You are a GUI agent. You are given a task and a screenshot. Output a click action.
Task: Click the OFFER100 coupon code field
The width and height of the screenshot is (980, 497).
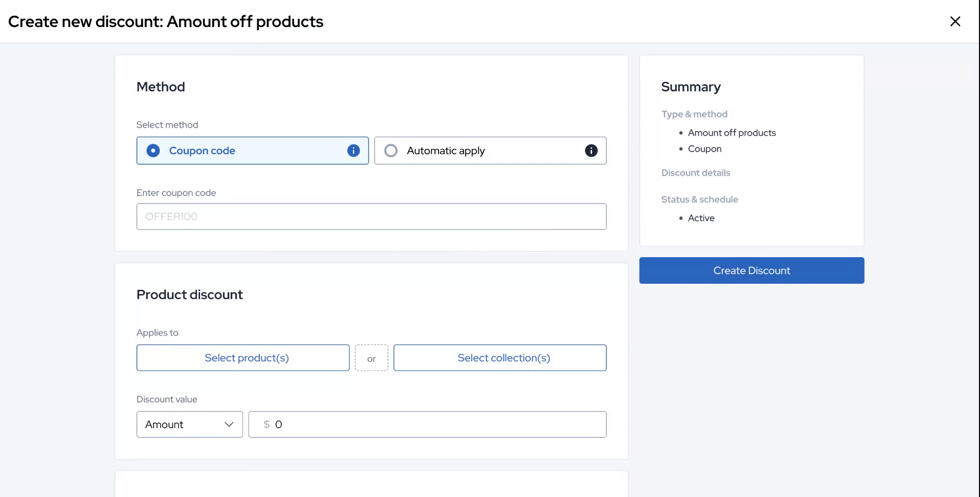[371, 216]
